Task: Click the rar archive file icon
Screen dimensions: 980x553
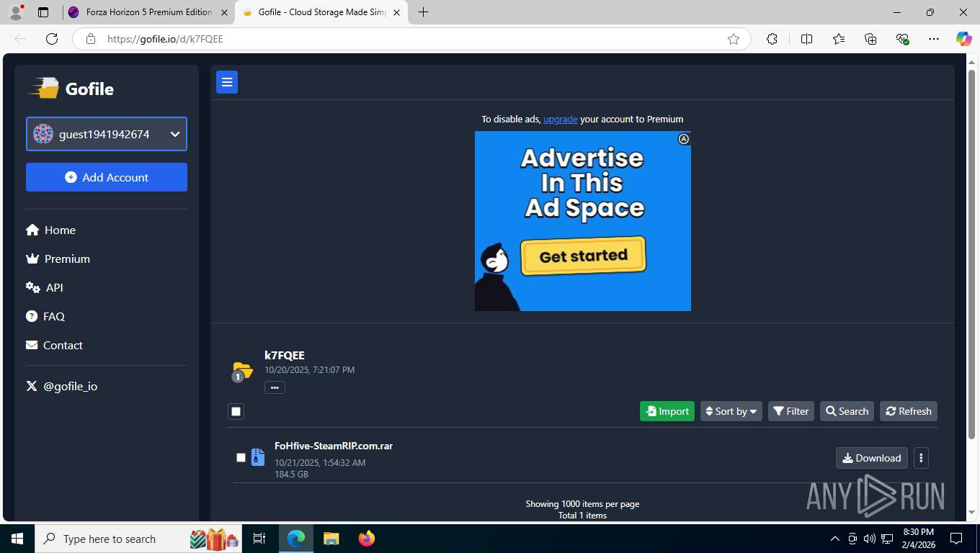Action: (257, 457)
